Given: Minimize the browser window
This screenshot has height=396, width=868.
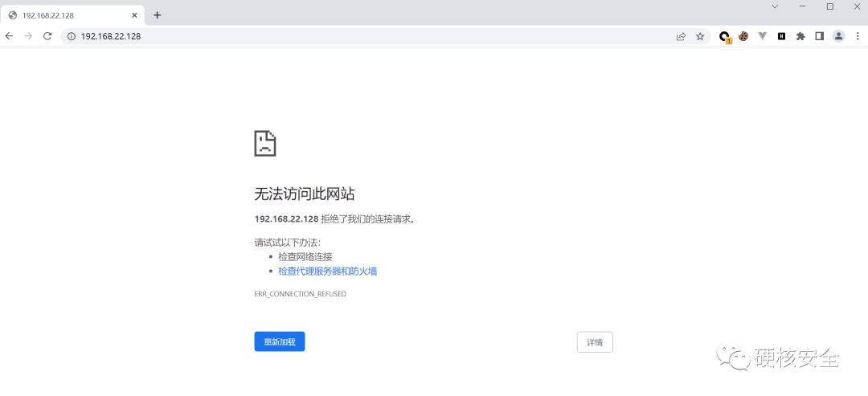Looking at the screenshot, I should pos(803,6).
